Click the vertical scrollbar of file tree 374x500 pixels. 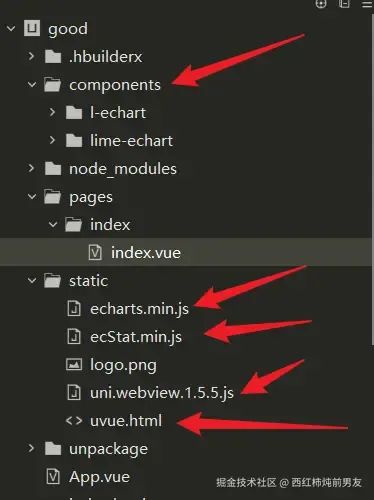[372, 180]
